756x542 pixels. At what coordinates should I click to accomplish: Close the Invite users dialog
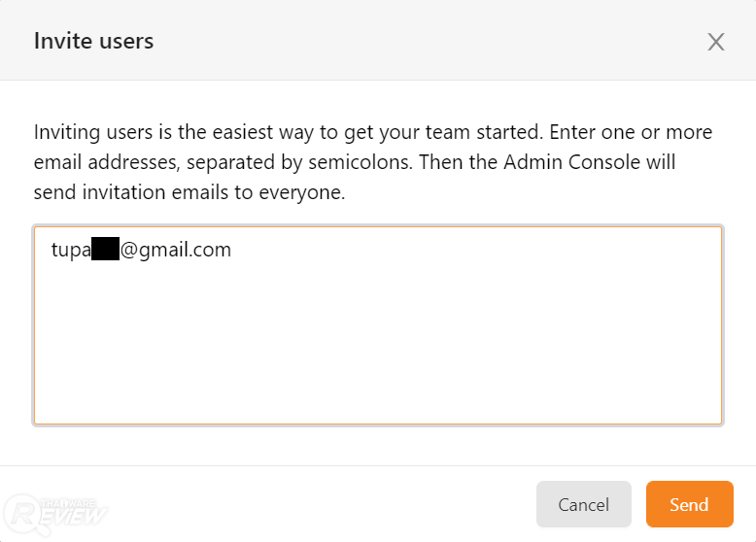(x=716, y=42)
